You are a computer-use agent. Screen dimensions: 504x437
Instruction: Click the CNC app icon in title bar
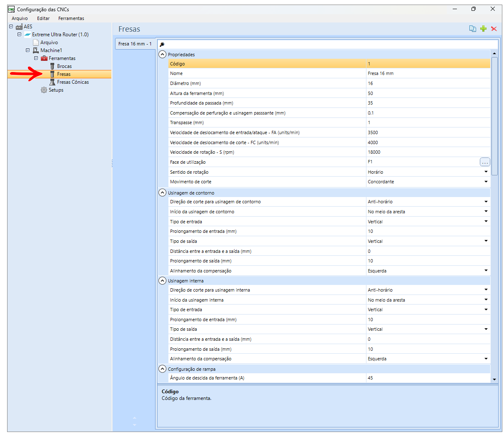(x=11, y=9)
